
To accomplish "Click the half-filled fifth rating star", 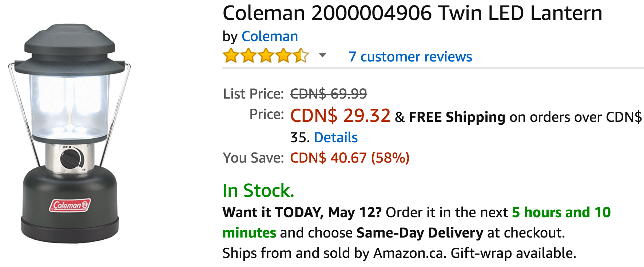I will pyautogui.click(x=301, y=56).
